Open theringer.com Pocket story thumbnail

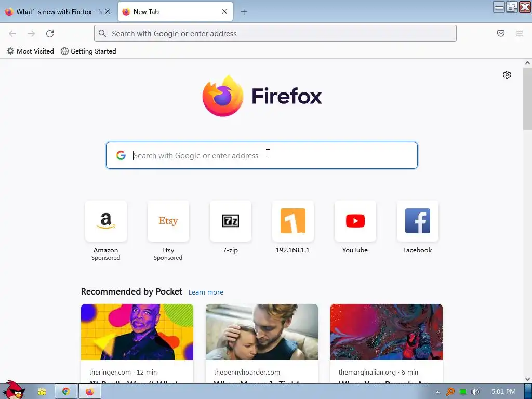137,332
